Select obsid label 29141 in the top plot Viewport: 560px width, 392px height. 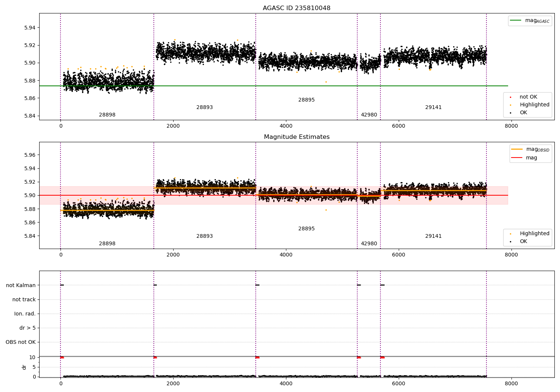pyautogui.click(x=433, y=108)
